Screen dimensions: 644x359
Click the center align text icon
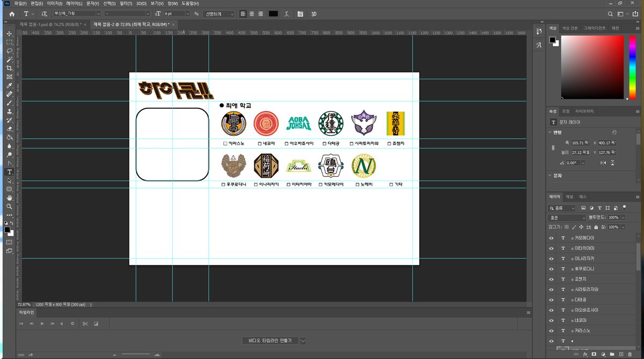pos(252,13)
